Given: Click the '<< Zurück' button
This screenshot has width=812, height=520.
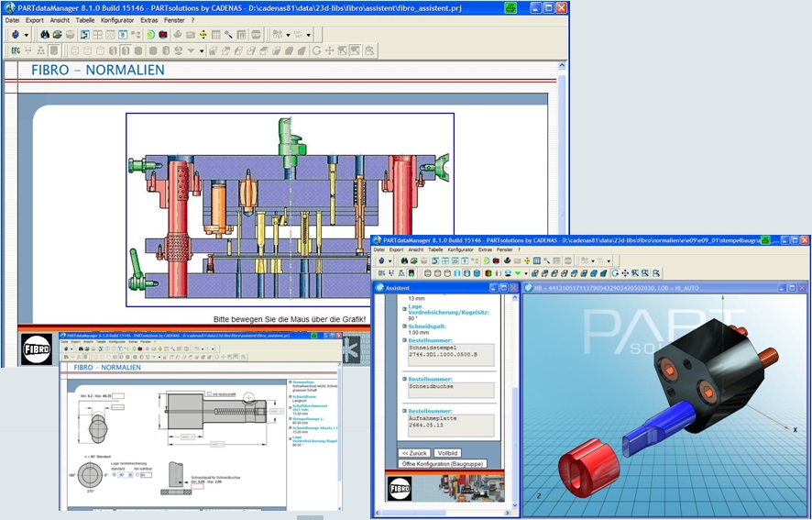Looking at the screenshot, I should (413, 453).
